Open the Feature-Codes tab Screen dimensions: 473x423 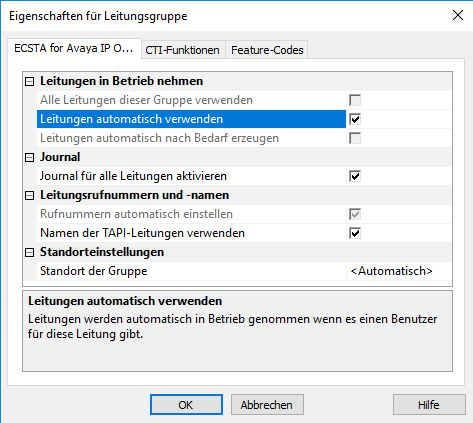(267, 50)
